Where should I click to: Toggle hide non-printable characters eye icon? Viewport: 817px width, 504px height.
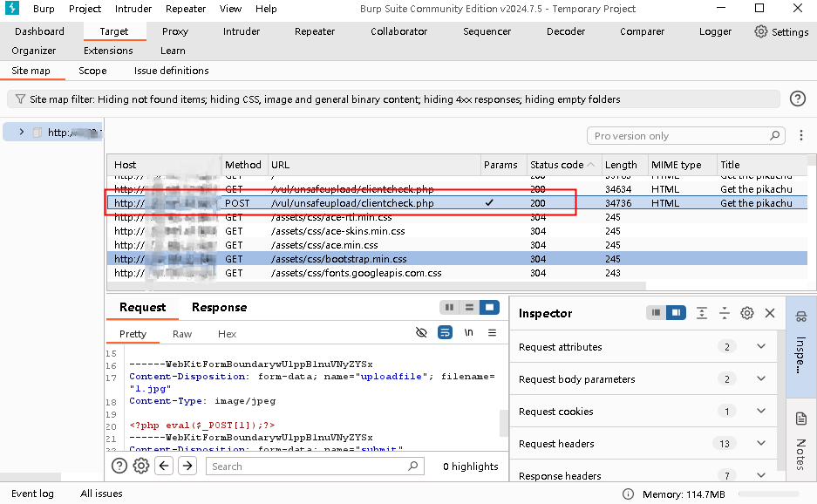tap(421, 332)
